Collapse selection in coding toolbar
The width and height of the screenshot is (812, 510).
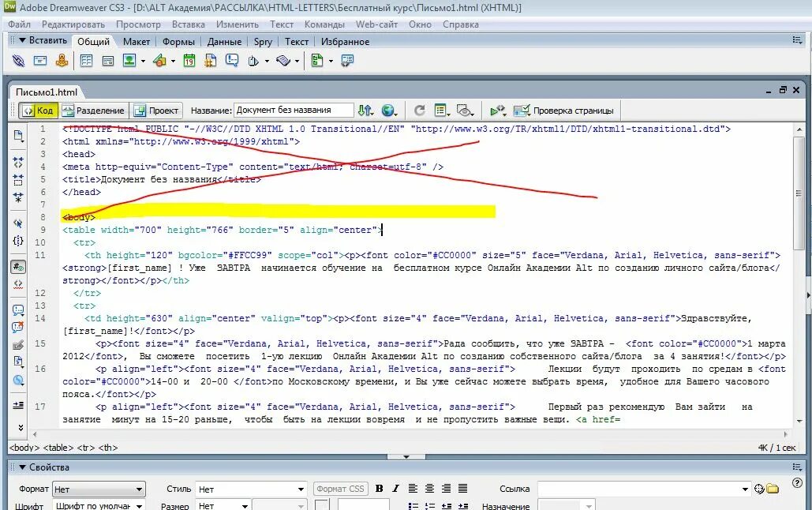pyautogui.click(x=18, y=180)
